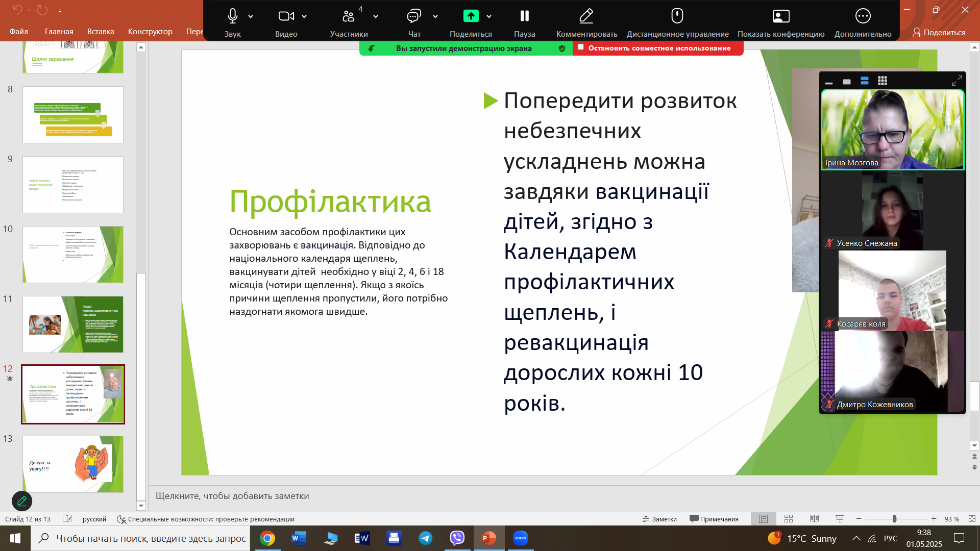Start slideshow from status bar icon
The image size is (980, 551).
(840, 519)
